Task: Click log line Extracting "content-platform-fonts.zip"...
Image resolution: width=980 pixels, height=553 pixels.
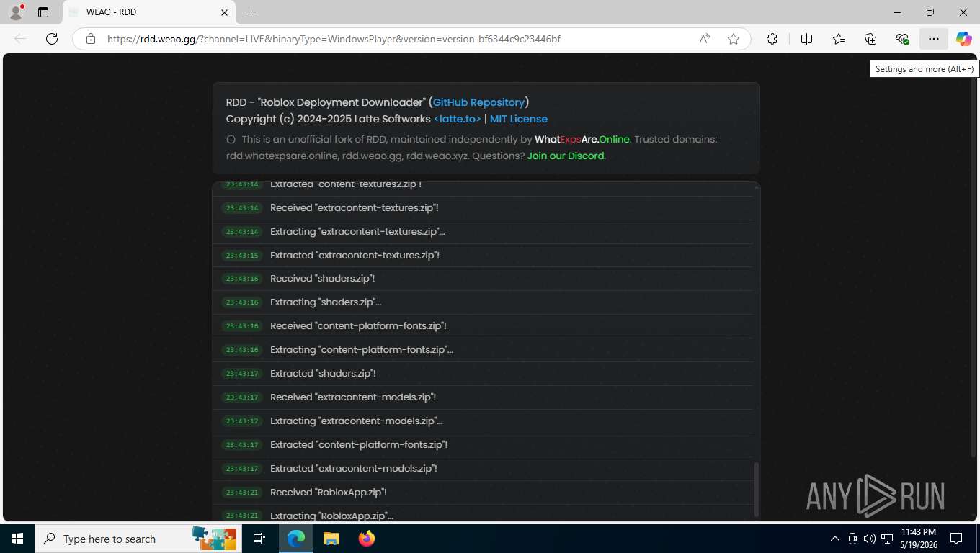Action: coord(362,350)
